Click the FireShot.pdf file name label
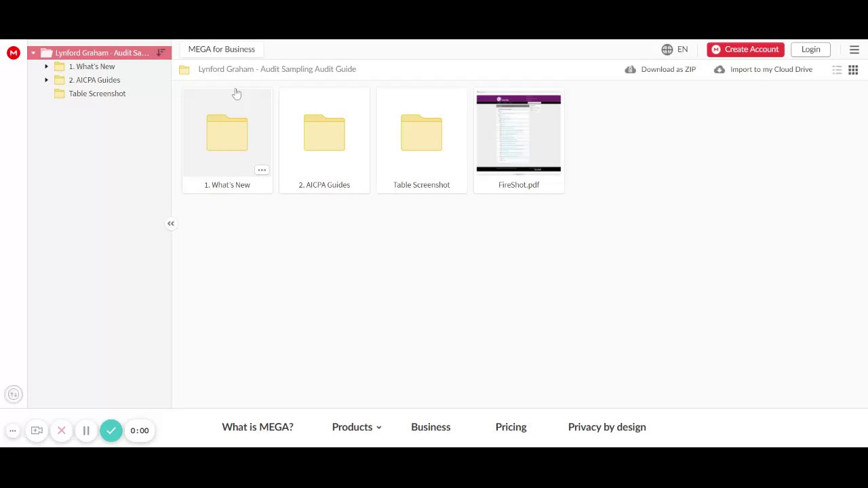Screen dimensions: 868x488 (519, 185)
